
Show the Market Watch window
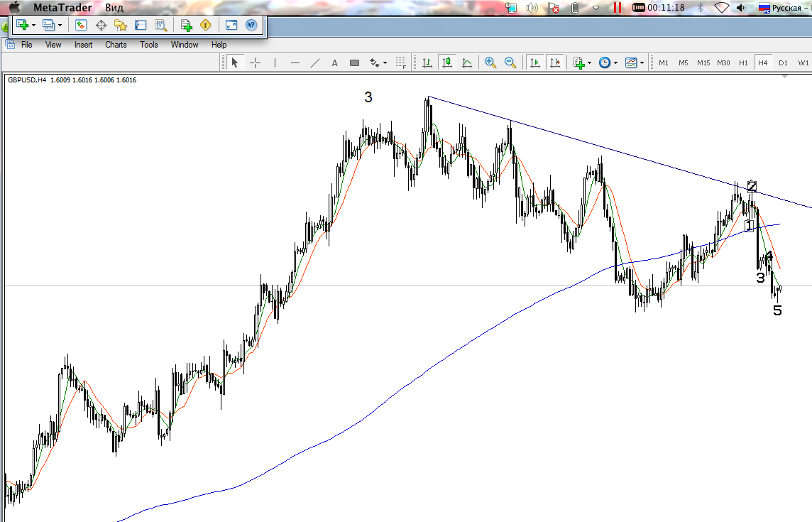[81, 25]
